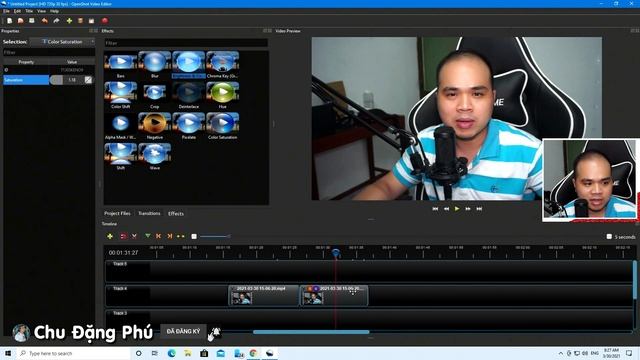Select the highlighted effect next to Blur
This screenshot has width=640, height=360.
click(x=189, y=65)
